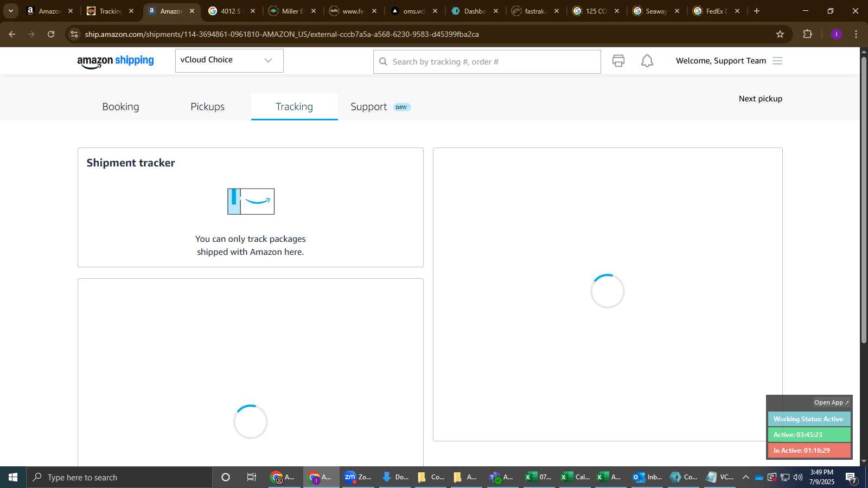Click the amazon shipping logo

(x=116, y=61)
